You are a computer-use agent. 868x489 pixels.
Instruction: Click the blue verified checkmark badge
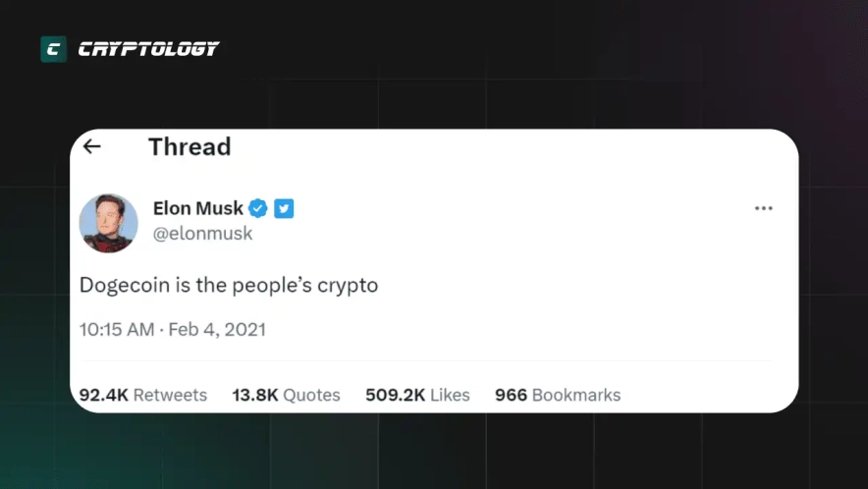click(258, 208)
